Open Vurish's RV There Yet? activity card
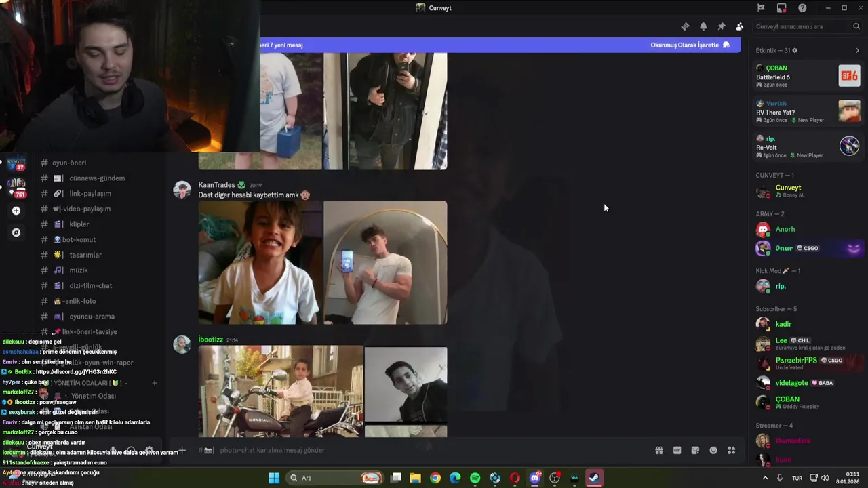The image size is (868, 488). coord(808,112)
